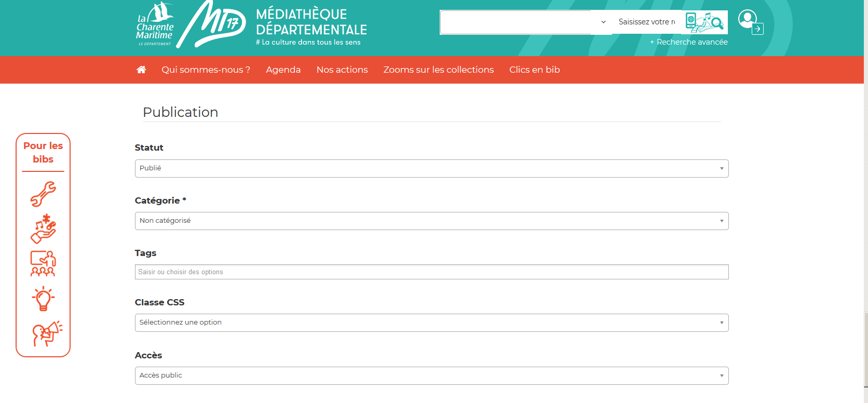Screen dimensions: 868x403
Task: Focus the Tags input field
Action: tap(431, 272)
